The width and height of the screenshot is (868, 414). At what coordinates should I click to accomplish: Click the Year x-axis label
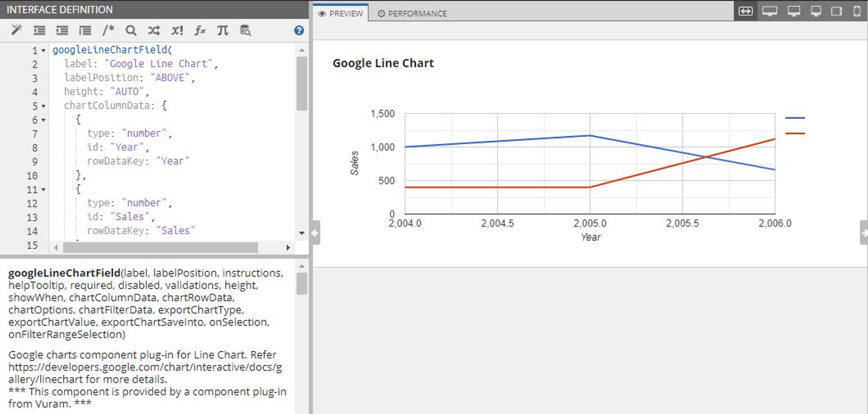pyautogui.click(x=591, y=237)
